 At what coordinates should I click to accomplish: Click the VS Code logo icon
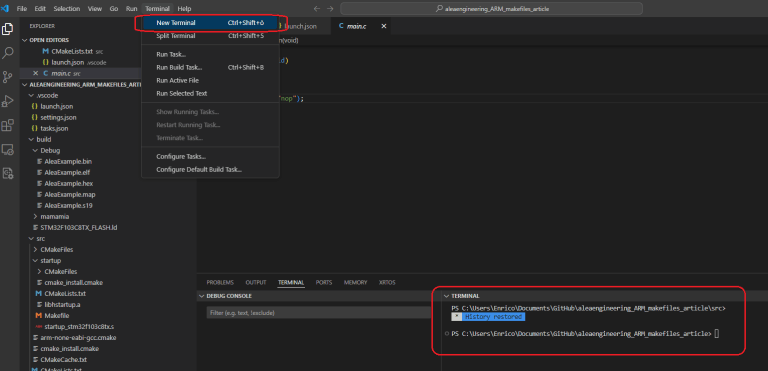click(x=5, y=8)
